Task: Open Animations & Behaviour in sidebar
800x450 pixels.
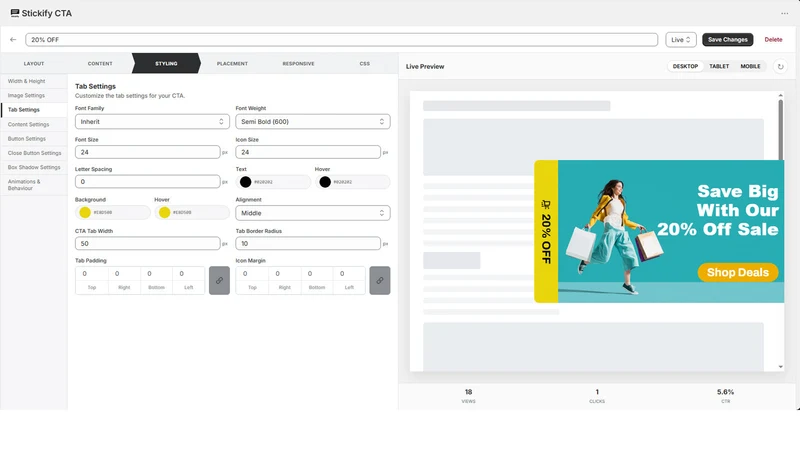Action: tap(34, 185)
